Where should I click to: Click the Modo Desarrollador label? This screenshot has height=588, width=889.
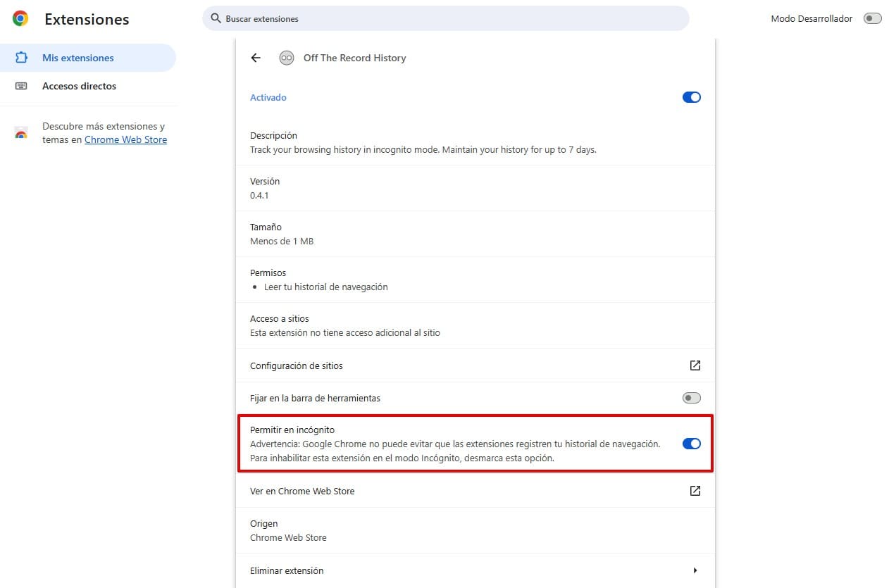pos(812,19)
